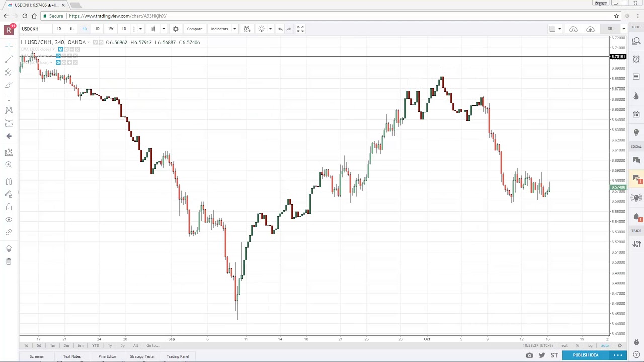Enter fullscreen mode

pos(300,29)
